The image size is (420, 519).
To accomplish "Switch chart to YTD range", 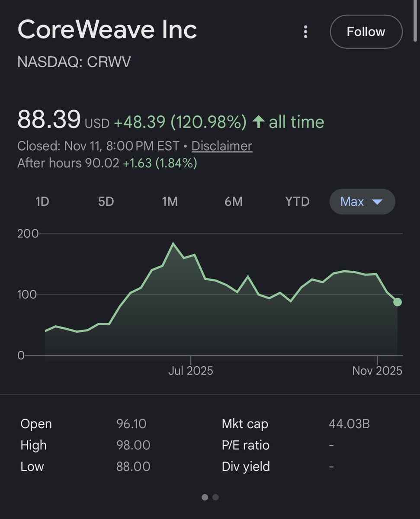I will click(297, 202).
